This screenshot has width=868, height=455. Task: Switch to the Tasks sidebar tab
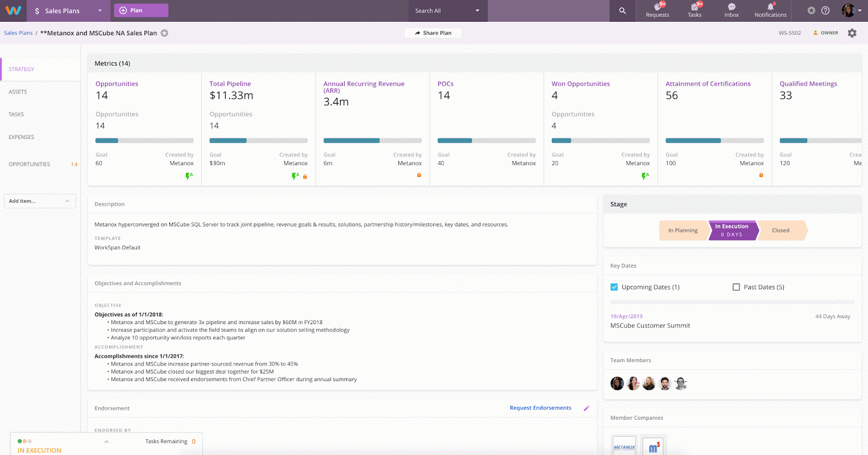[16, 115]
